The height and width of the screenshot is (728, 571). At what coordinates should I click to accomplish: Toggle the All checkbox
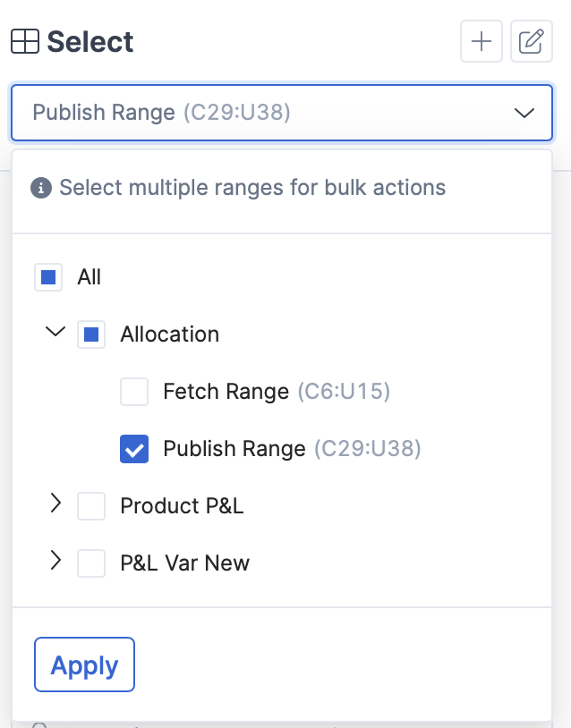point(48,277)
